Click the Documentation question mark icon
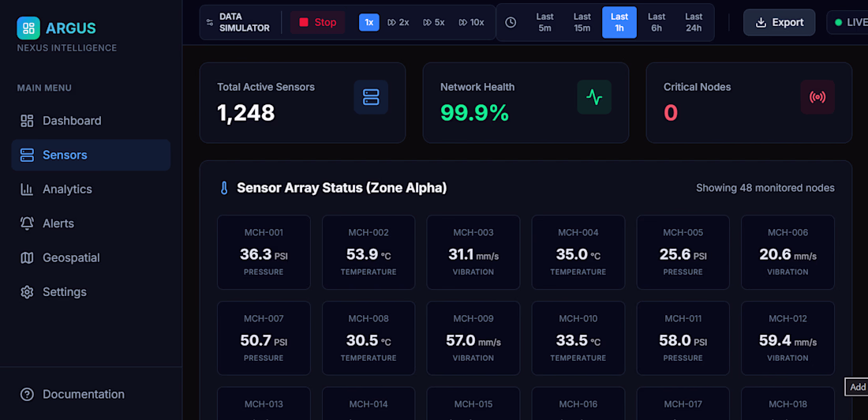868x420 pixels. coord(27,395)
